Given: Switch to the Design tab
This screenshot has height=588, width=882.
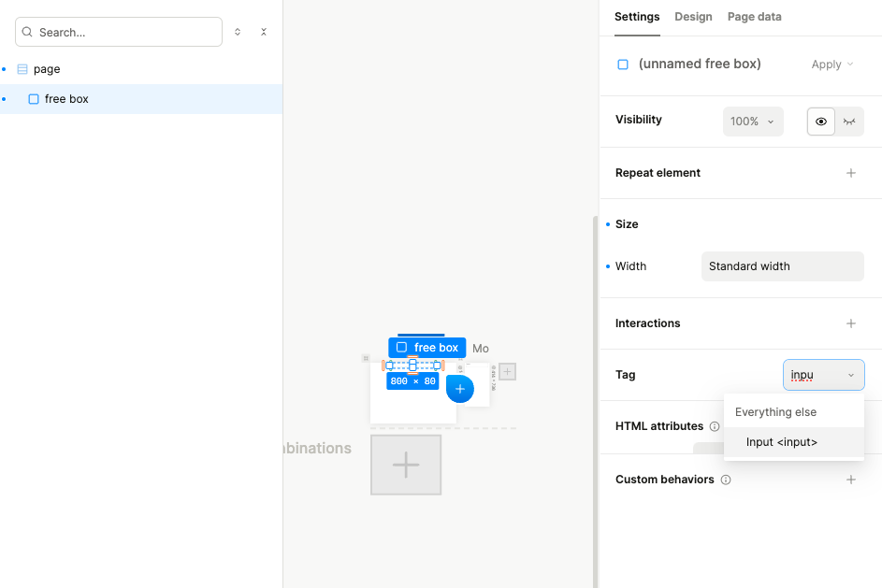Looking at the screenshot, I should pyautogui.click(x=693, y=17).
